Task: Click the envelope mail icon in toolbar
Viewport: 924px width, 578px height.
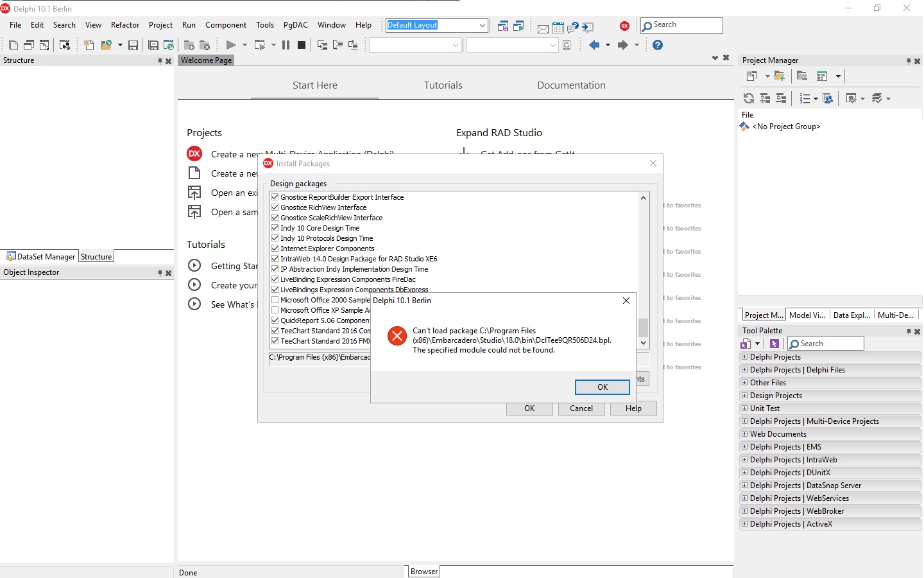Action: [x=543, y=28]
